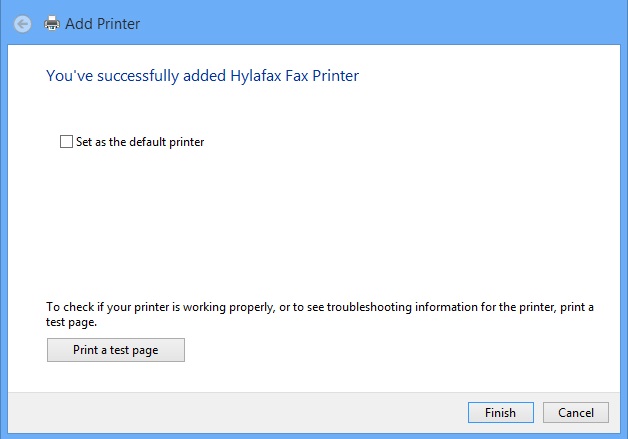The width and height of the screenshot is (628, 439).
Task: Click the 'Set as the default printer' label
Action: coord(140,142)
